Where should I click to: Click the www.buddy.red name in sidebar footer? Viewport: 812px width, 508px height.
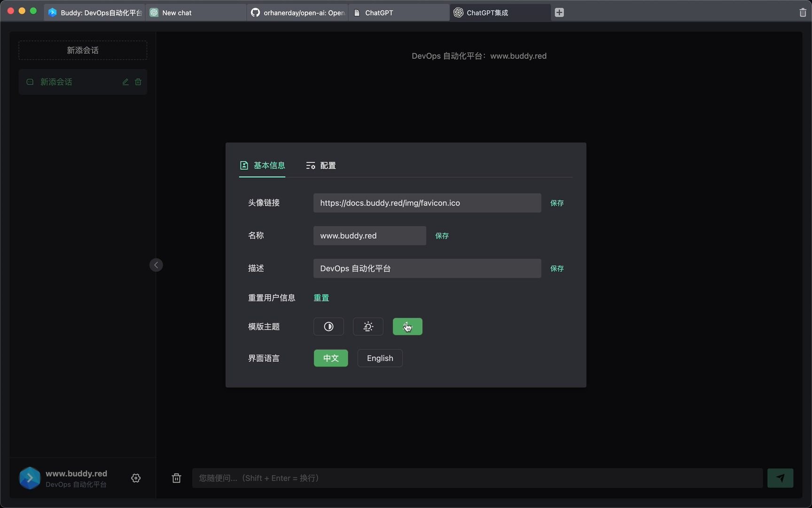coord(77,473)
